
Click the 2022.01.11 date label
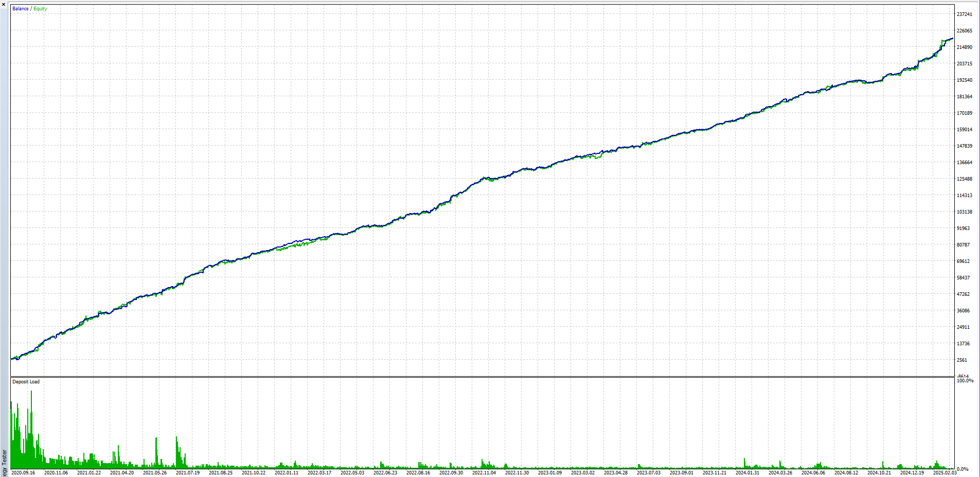tap(287, 473)
